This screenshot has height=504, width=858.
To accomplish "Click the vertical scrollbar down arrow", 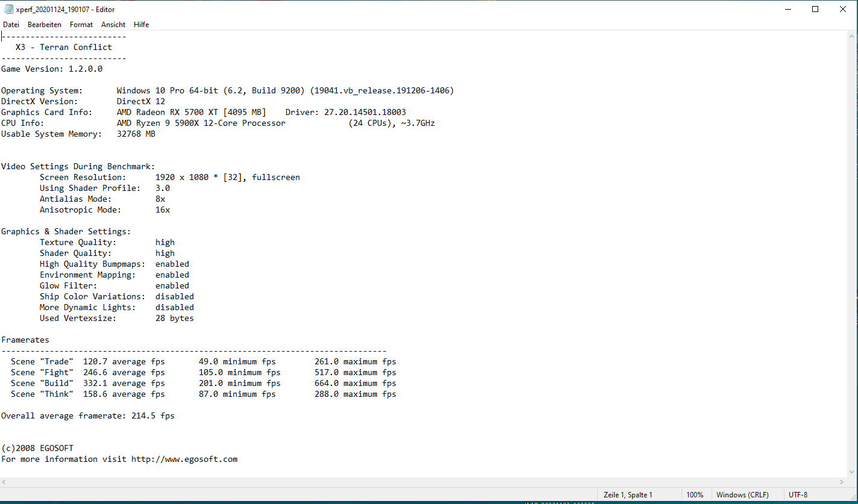I will [x=852, y=473].
